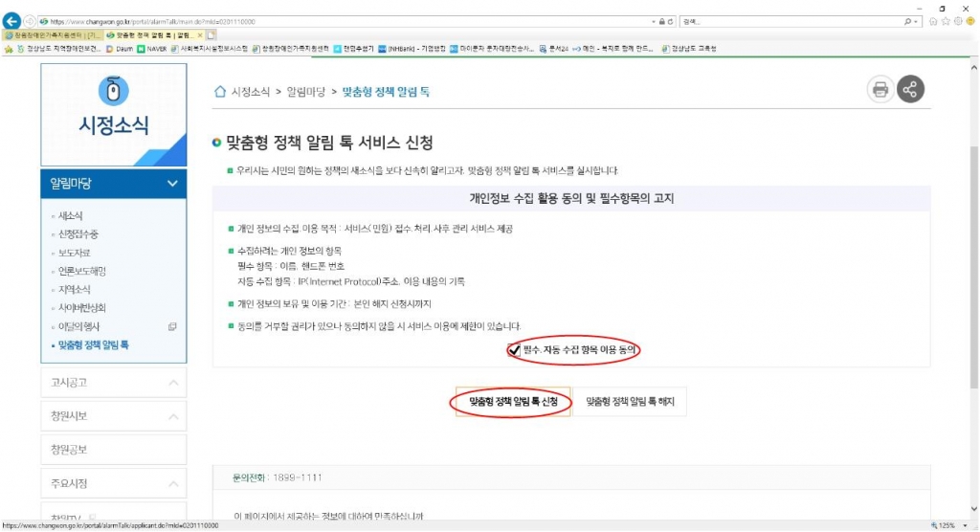Viewport: 980px width, 532px height.
Task: Collapse the 알림마당 sidebar section chevron
Action: tap(172, 184)
